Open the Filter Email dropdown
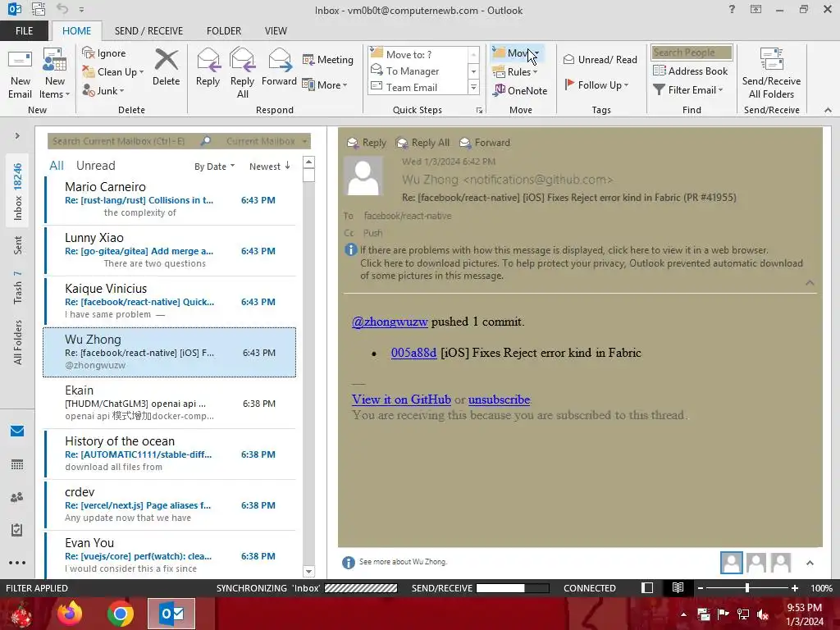840x630 pixels. point(688,90)
